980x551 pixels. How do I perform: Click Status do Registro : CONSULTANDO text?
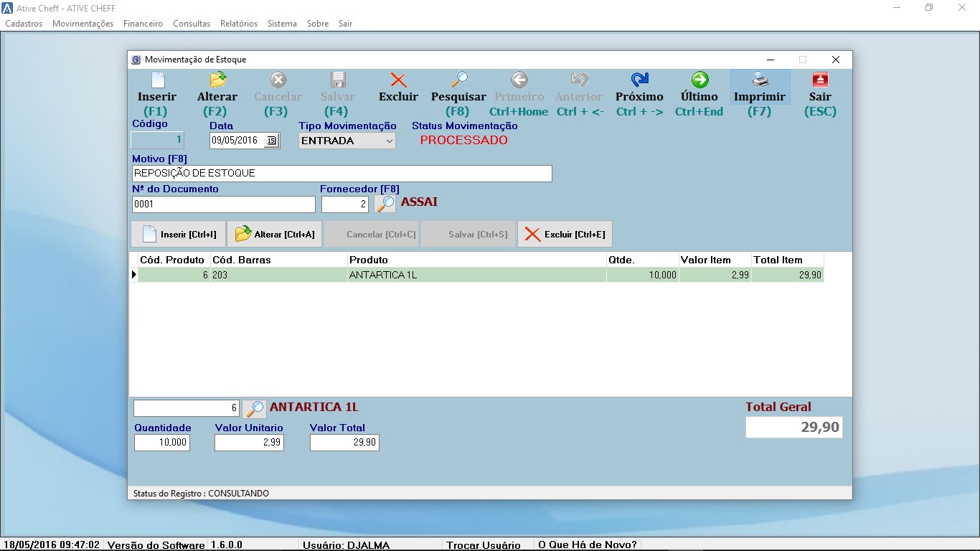coord(201,494)
